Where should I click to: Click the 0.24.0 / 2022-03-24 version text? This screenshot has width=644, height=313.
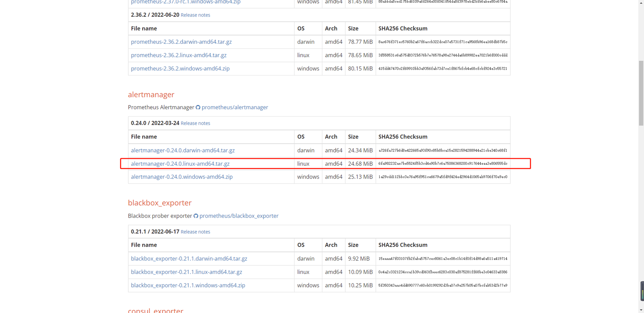(x=155, y=123)
